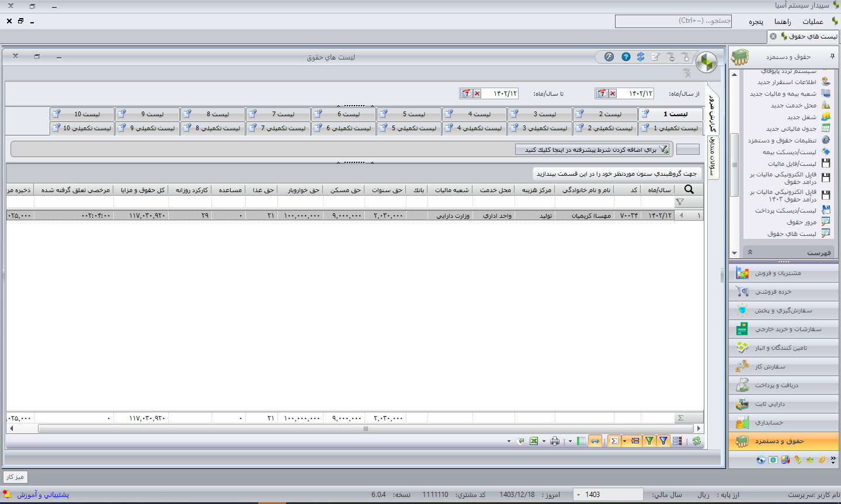This screenshot has width=841, height=504.
Task: Open the 'لیست تکمیلی 1' tab
Action: click(x=671, y=128)
